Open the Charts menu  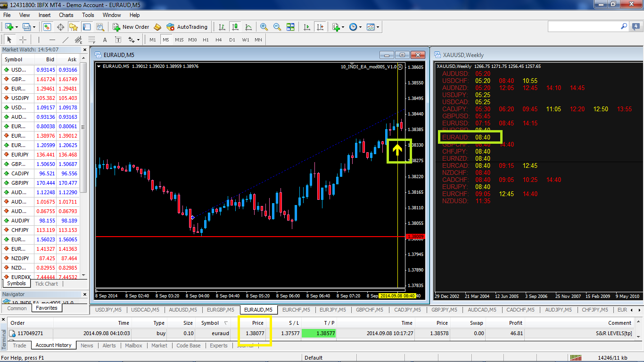[x=66, y=15]
